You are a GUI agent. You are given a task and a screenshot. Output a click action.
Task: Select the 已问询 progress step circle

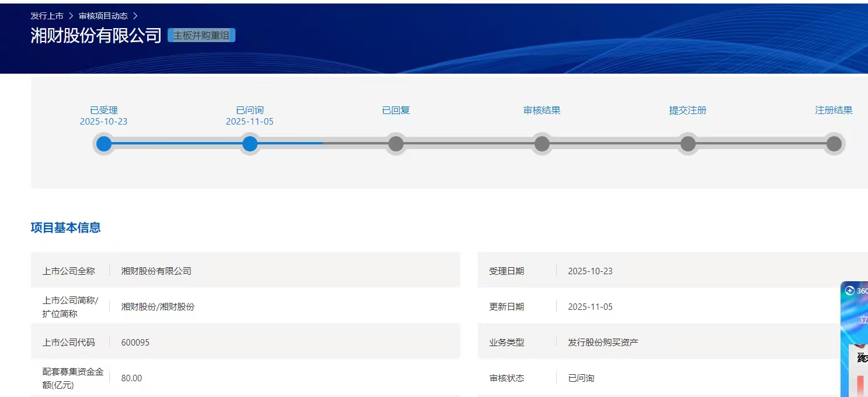pyautogui.click(x=250, y=144)
